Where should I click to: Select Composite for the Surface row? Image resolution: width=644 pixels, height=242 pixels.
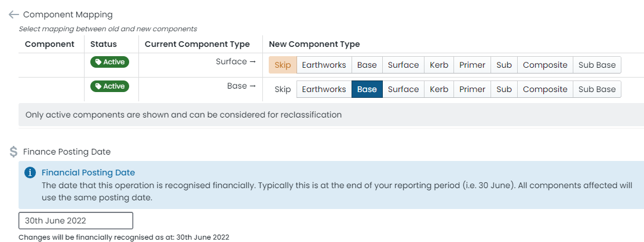coord(545,65)
